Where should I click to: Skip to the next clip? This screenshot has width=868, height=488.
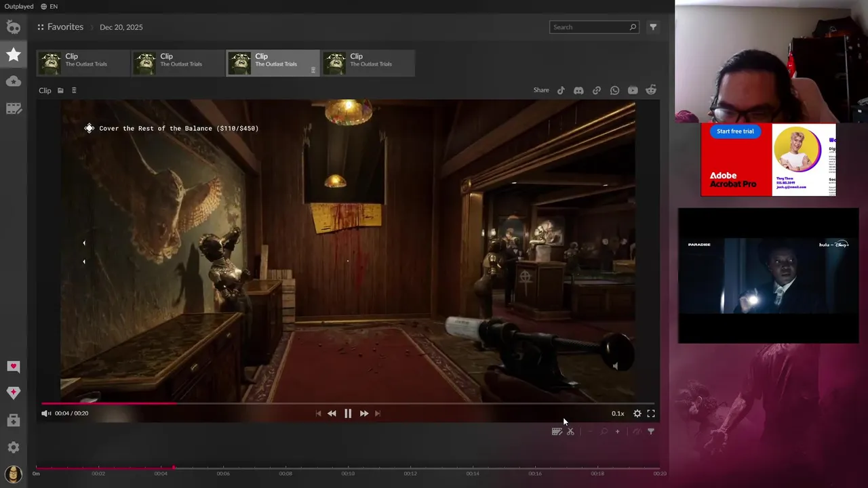pos(378,413)
